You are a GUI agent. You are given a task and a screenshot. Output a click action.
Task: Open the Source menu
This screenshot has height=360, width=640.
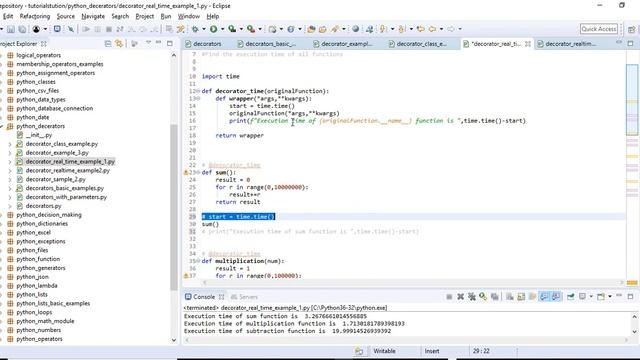pyautogui.click(x=66, y=16)
